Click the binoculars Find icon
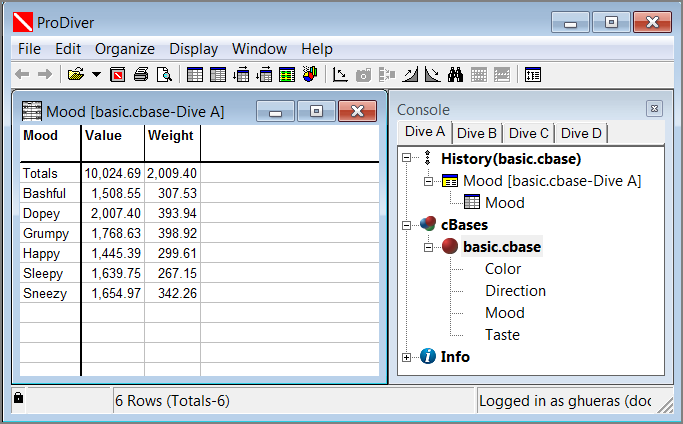The height and width of the screenshot is (424, 683). tap(455, 74)
